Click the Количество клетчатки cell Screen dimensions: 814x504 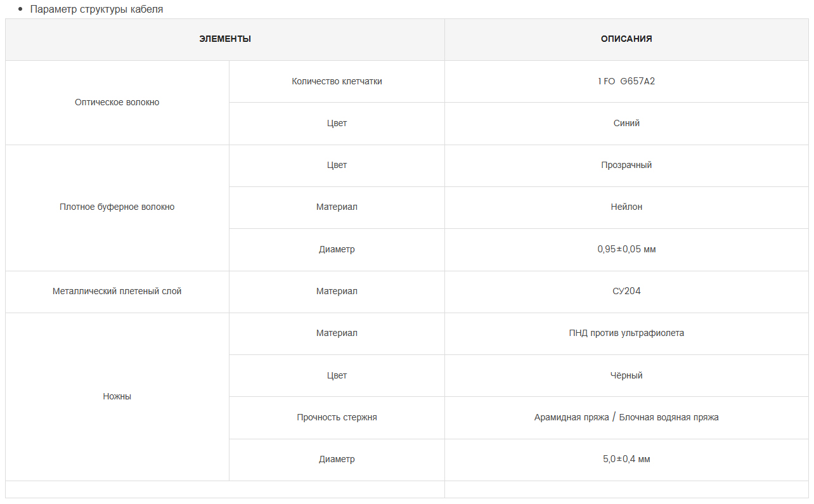click(337, 81)
